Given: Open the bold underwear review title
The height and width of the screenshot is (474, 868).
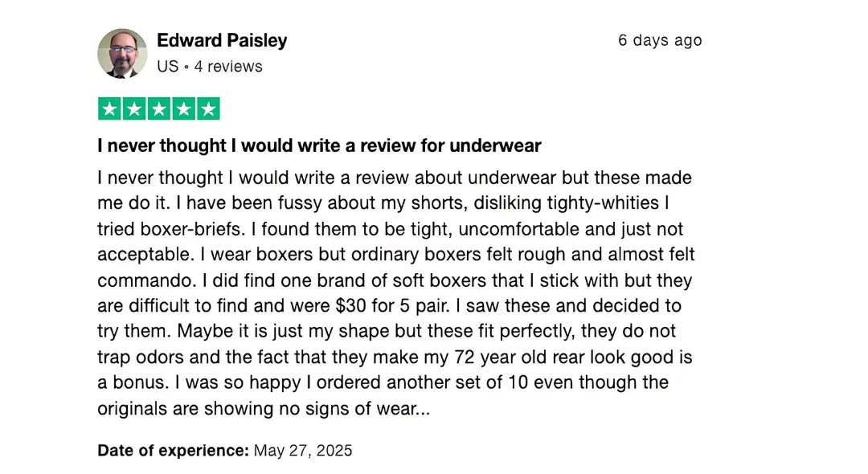Looking at the screenshot, I should coord(319,145).
